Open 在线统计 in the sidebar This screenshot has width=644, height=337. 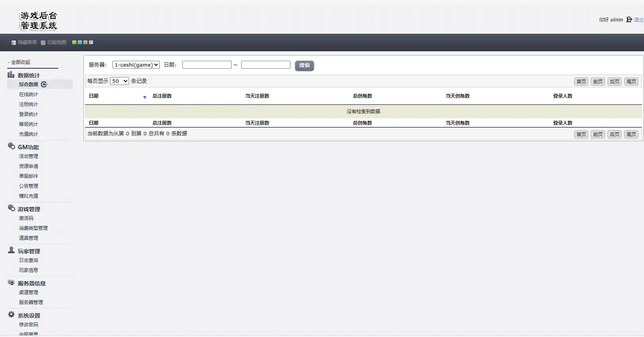tap(29, 94)
